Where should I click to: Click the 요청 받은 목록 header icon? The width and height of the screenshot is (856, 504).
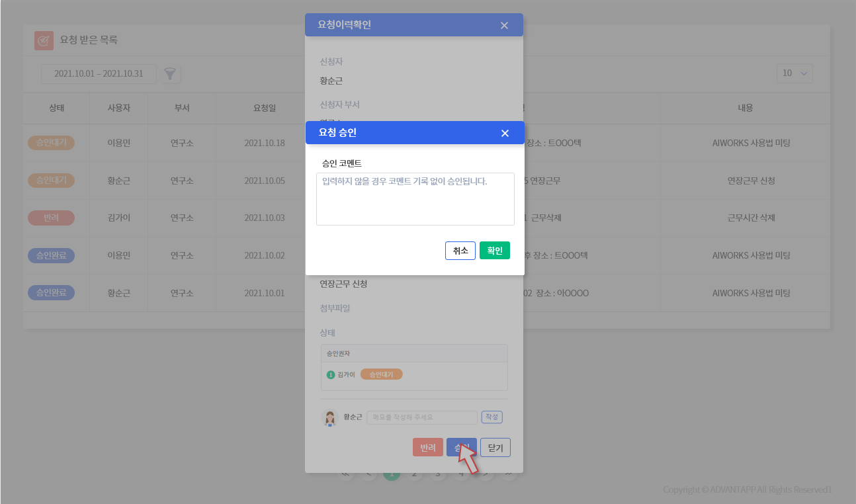coord(44,40)
